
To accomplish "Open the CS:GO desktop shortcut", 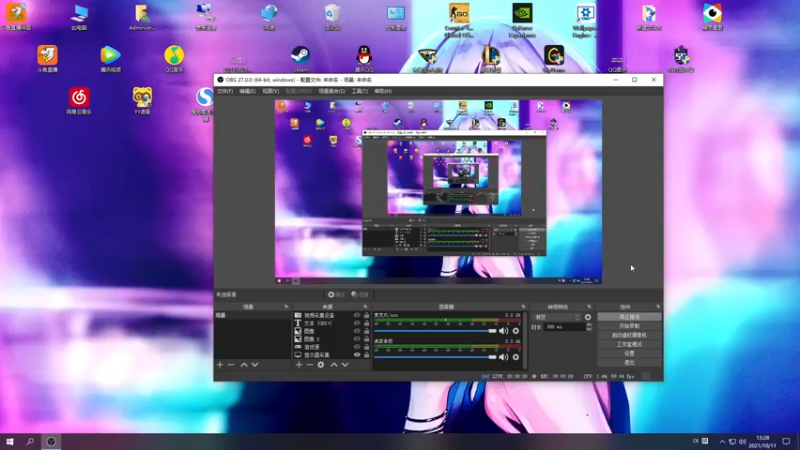I will coord(460,14).
